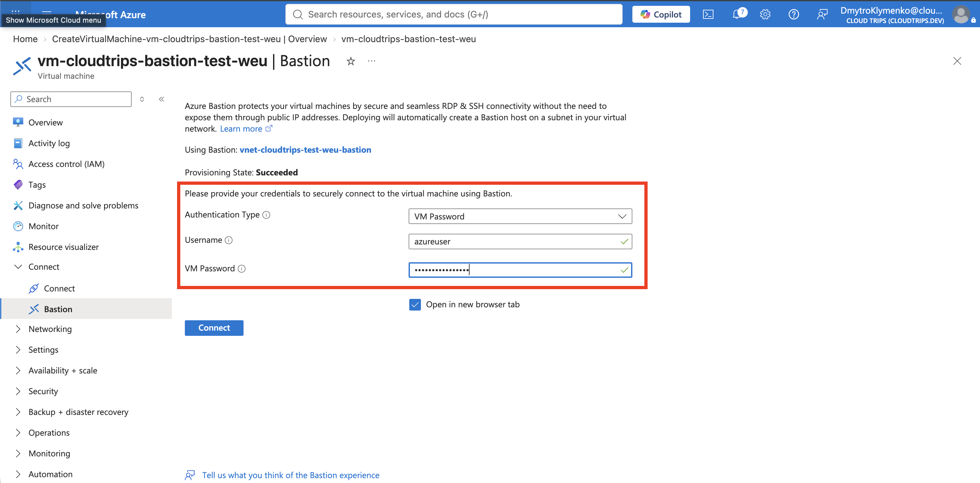Click the feedback icon beside Bastion experience link
This screenshot has width=980, height=483.
[x=190, y=475]
